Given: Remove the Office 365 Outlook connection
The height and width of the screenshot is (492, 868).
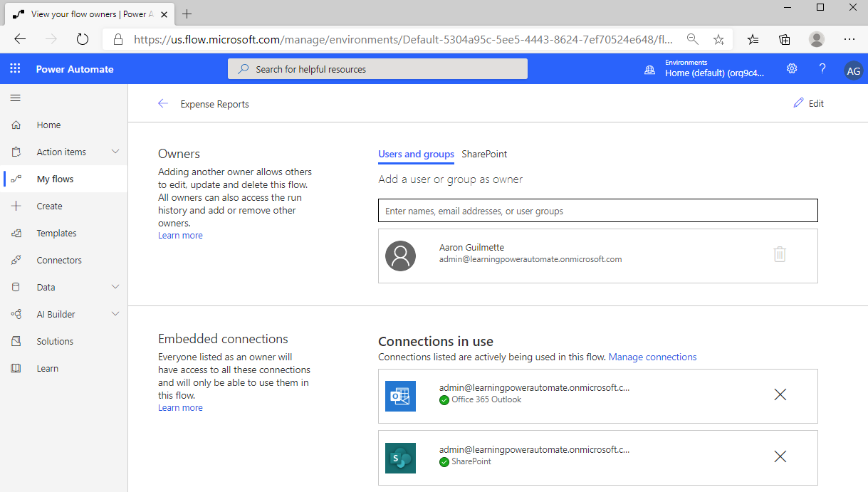Looking at the screenshot, I should pyautogui.click(x=780, y=394).
